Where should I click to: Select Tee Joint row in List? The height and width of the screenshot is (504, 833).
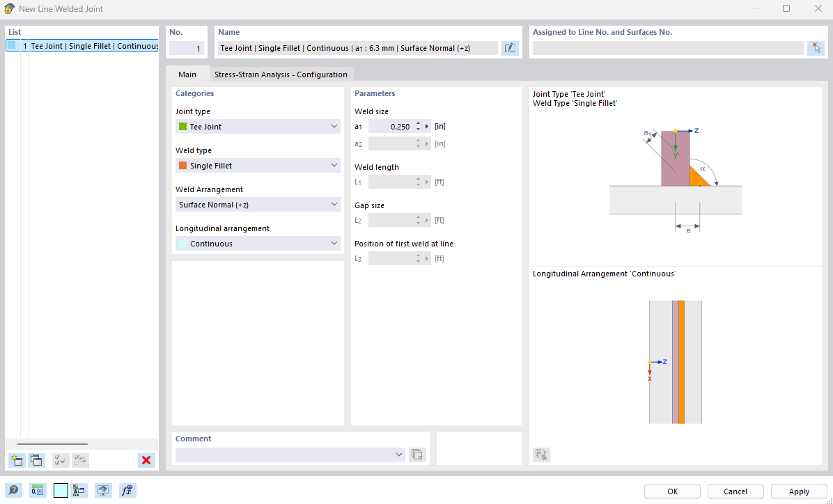[82, 46]
